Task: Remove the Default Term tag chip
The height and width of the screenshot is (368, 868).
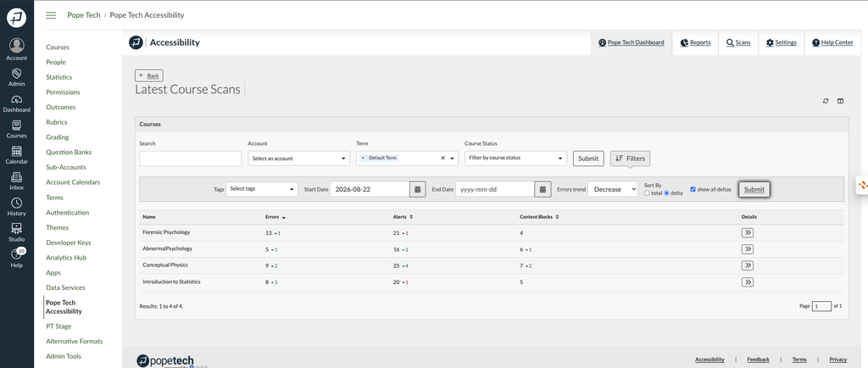Action: 363,158
